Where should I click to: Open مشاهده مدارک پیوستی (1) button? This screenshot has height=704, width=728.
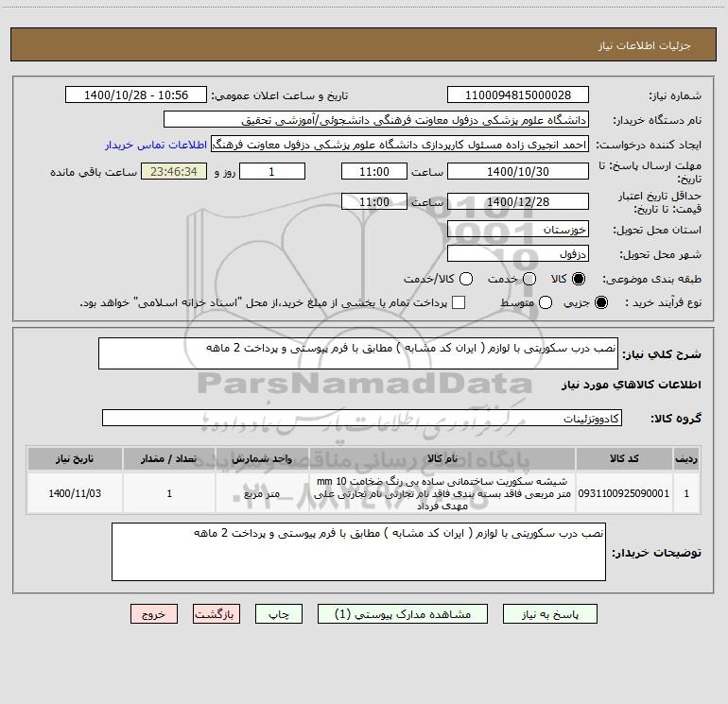pos(403,614)
